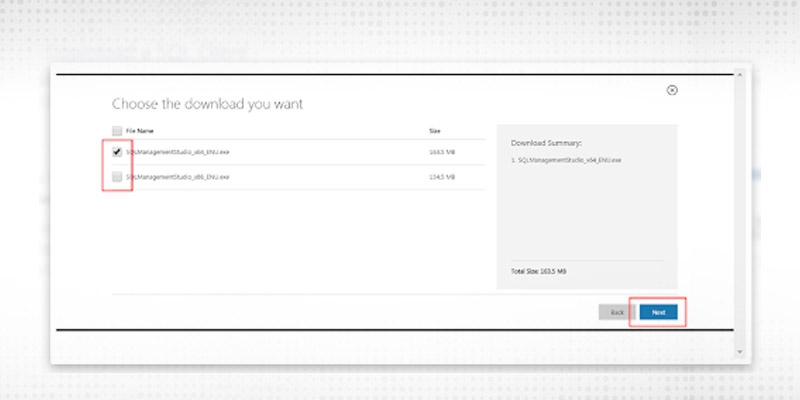This screenshot has width=800, height=400.
Task: Click the vertical scrollbar track on the right edge
Action: point(740,200)
